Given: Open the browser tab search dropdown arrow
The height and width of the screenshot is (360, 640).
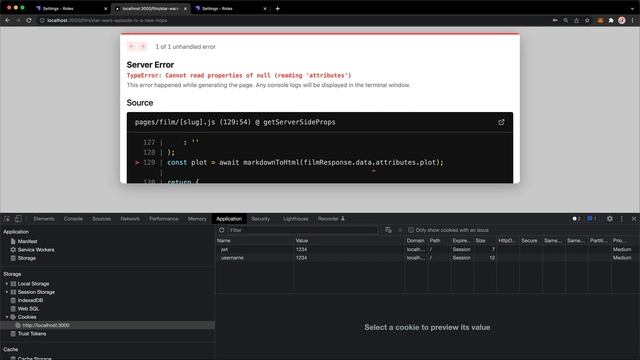Looking at the screenshot, I should coord(632,8).
